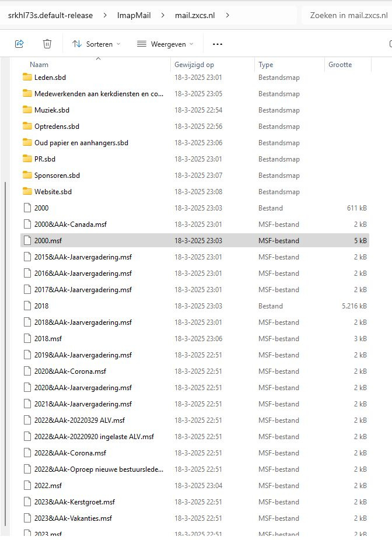
Task: Click the 2019&AAk-Jaarvergadering.msf file icon
Action: pyautogui.click(x=27, y=355)
